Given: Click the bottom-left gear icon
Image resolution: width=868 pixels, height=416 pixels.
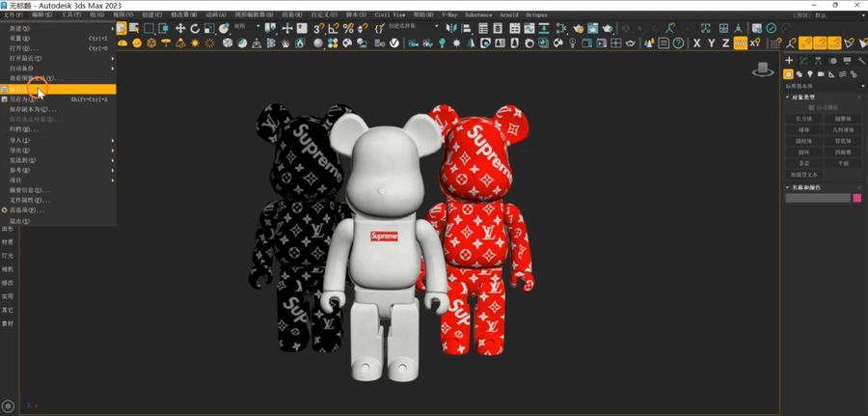Looking at the screenshot, I should tap(9, 405).
